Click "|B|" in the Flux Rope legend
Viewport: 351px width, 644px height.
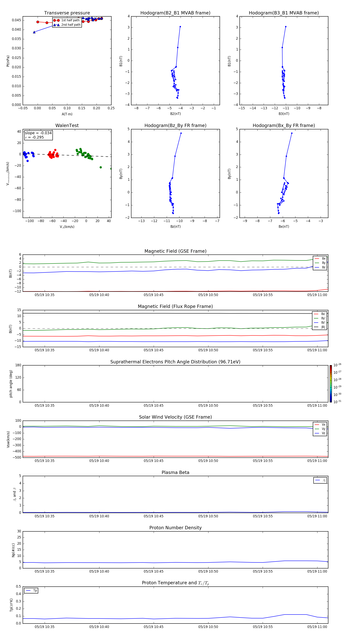[320, 327]
